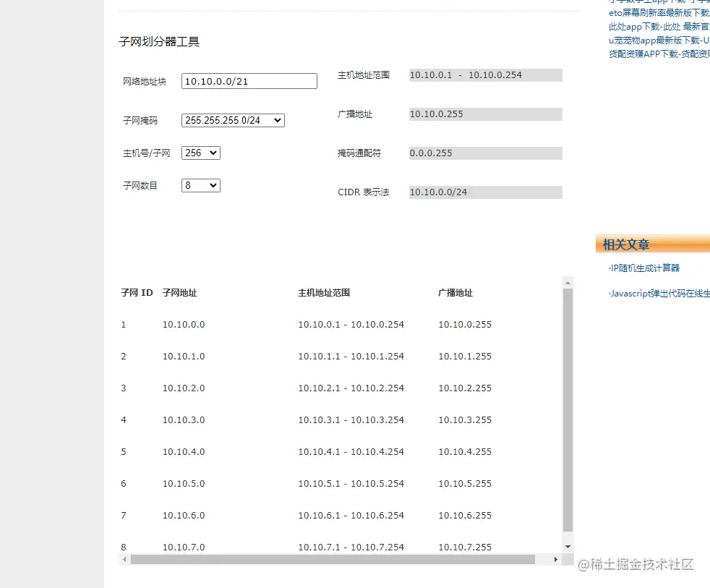Click the 子网划分器工具 heading

click(159, 42)
